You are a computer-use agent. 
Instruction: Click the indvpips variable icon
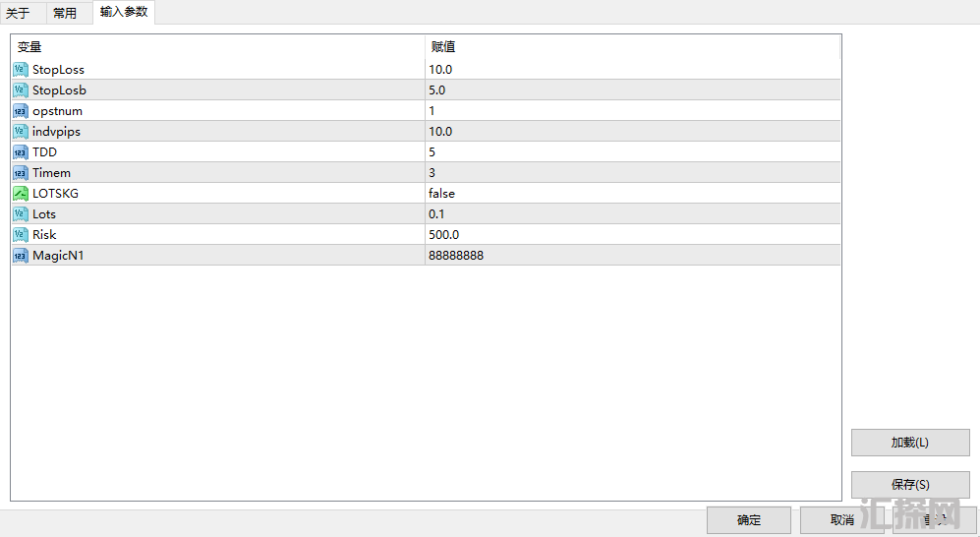(x=21, y=132)
